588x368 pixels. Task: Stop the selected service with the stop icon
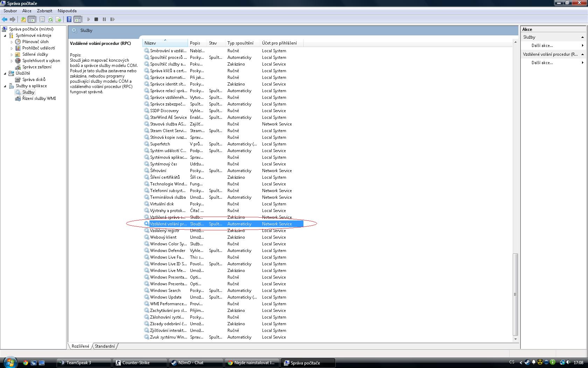click(96, 19)
